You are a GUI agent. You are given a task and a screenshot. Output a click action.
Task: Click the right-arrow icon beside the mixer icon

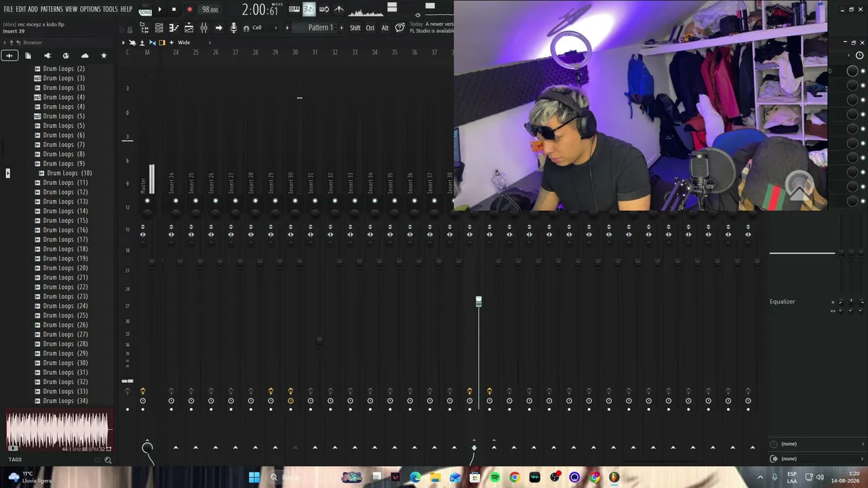218,28
